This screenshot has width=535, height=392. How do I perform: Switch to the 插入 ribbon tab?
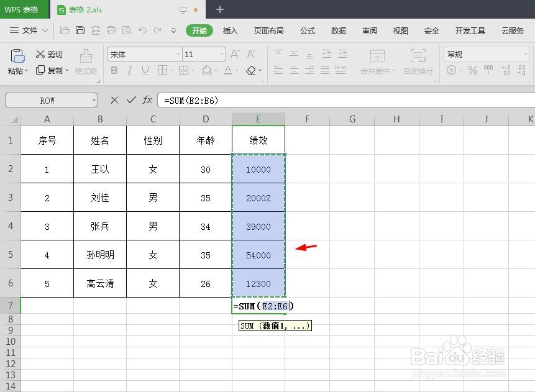coord(230,30)
